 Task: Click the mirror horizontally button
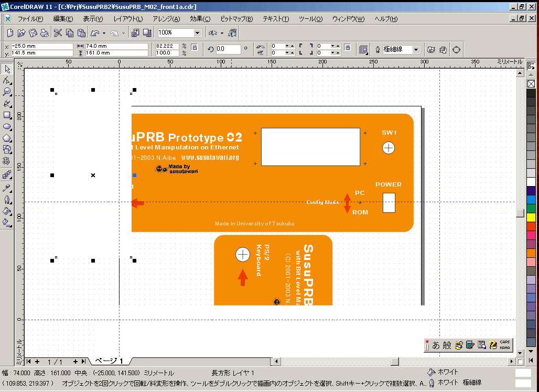[x=261, y=47]
